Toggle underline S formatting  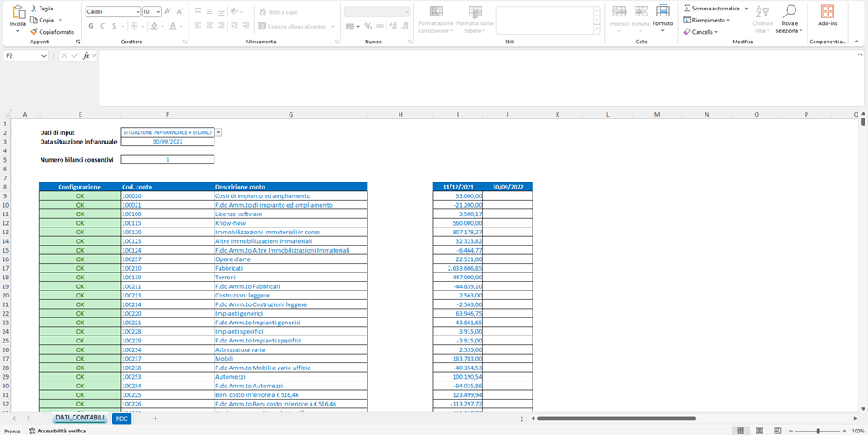114,26
